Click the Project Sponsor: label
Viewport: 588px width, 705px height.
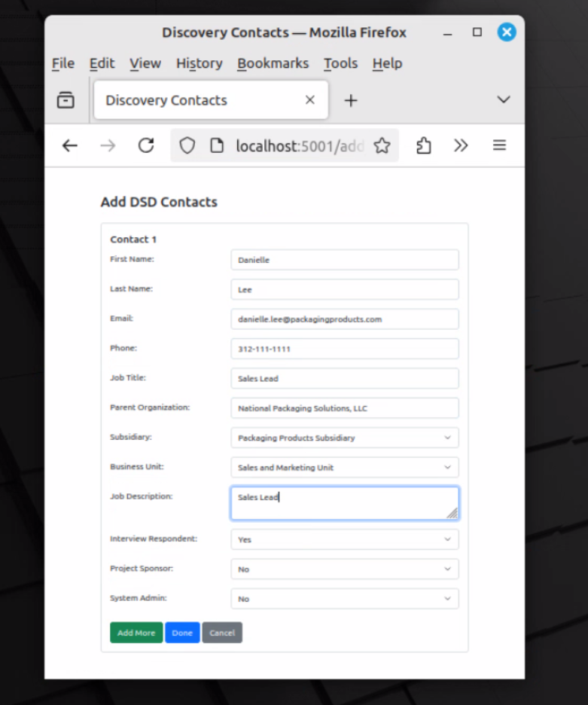pyautogui.click(x=142, y=569)
